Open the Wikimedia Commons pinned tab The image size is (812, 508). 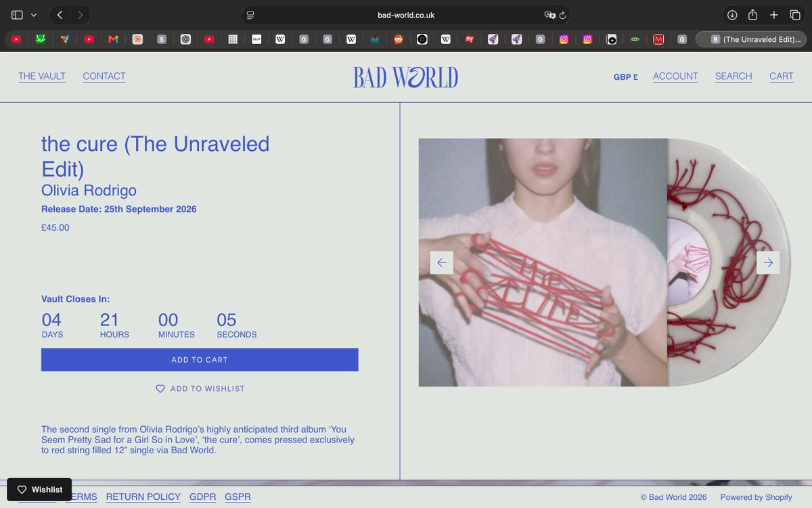click(x=375, y=39)
